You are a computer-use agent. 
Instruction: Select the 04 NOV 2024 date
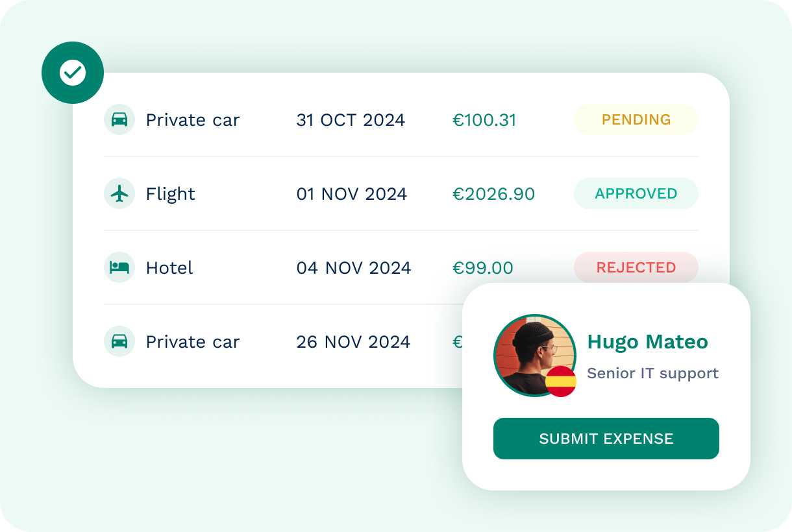tap(354, 268)
